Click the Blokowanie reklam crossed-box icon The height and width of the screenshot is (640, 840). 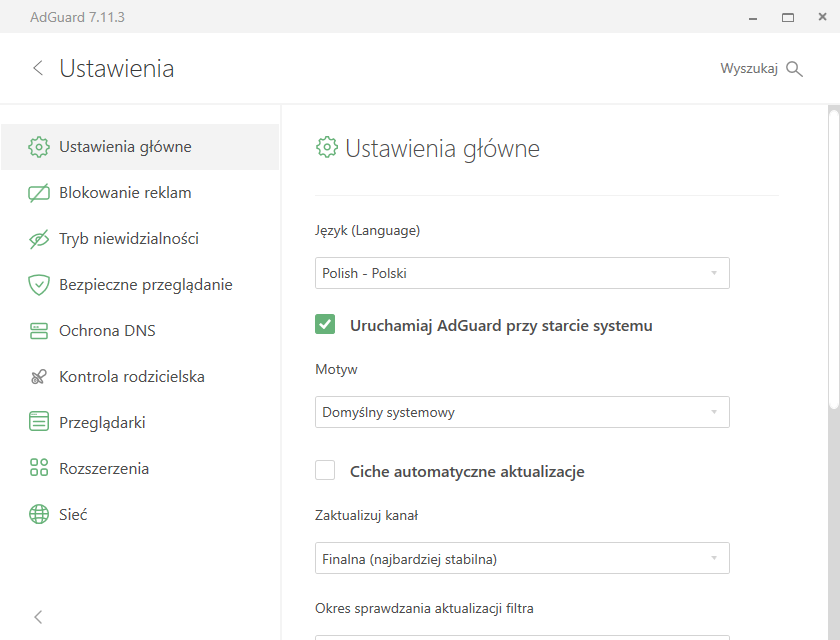click(x=39, y=193)
